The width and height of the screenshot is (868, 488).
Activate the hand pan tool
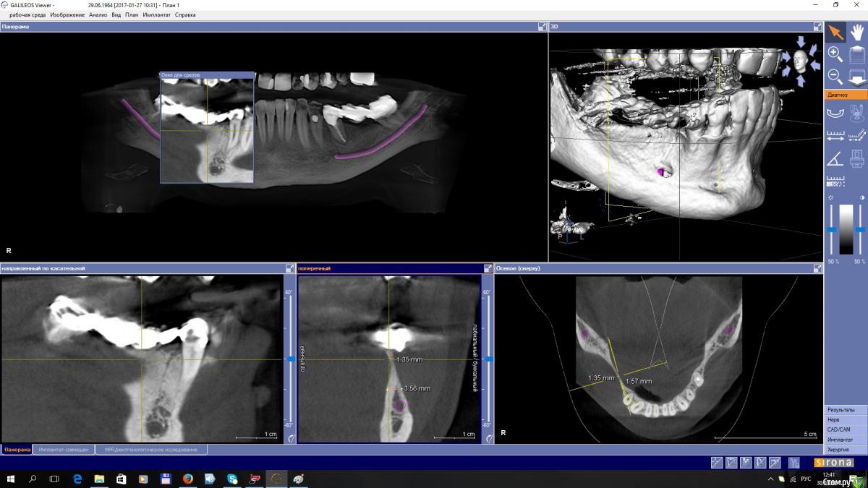(x=857, y=33)
